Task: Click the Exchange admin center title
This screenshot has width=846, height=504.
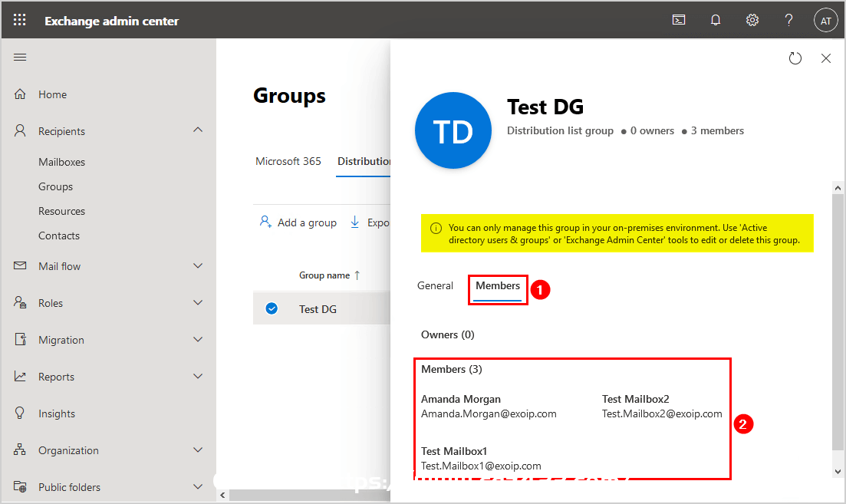Action: (x=112, y=21)
